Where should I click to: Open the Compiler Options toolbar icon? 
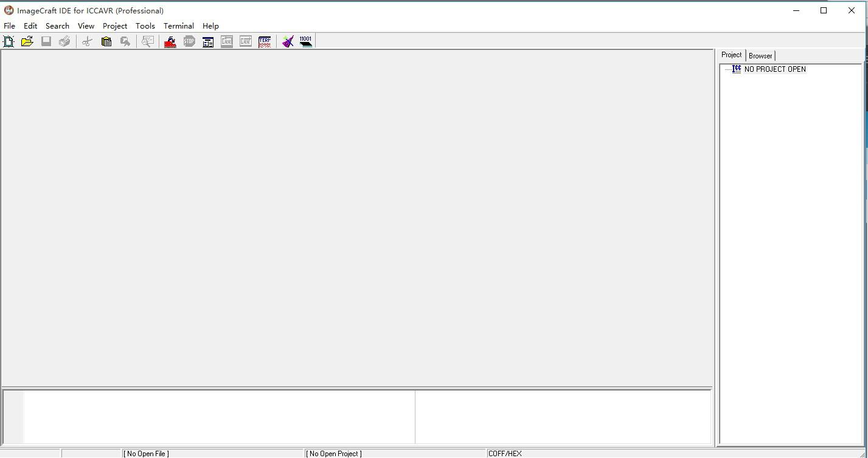pyautogui.click(x=208, y=41)
